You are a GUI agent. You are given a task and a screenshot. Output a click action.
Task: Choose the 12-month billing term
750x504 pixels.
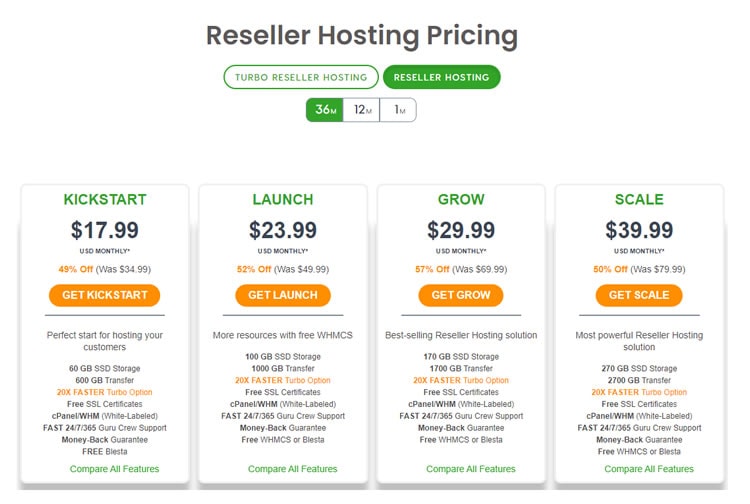pos(362,110)
